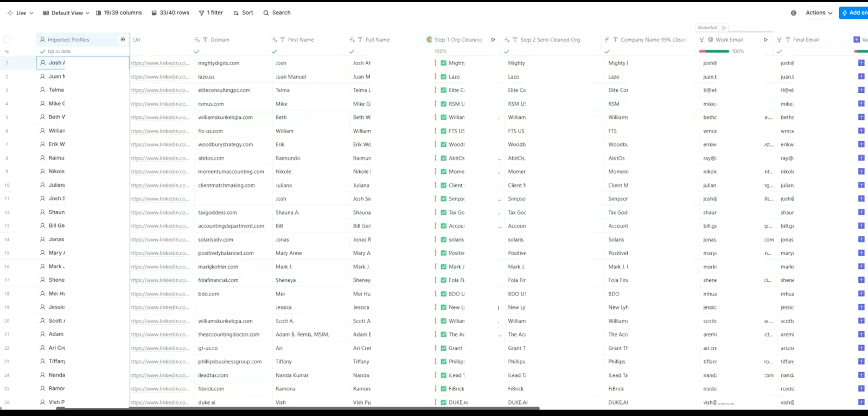Click the table settings gear icon
This screenshot has height=416, width=868.
[794, 13]
